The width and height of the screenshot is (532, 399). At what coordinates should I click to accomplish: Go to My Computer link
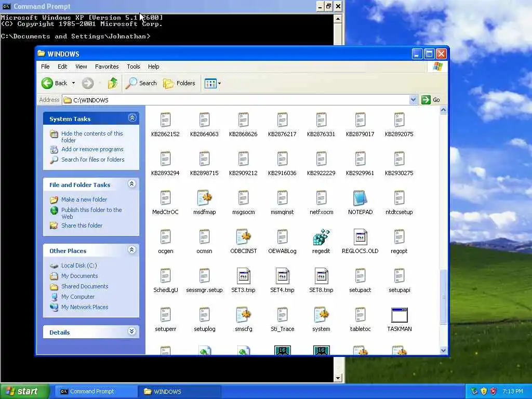pos(78,297)
